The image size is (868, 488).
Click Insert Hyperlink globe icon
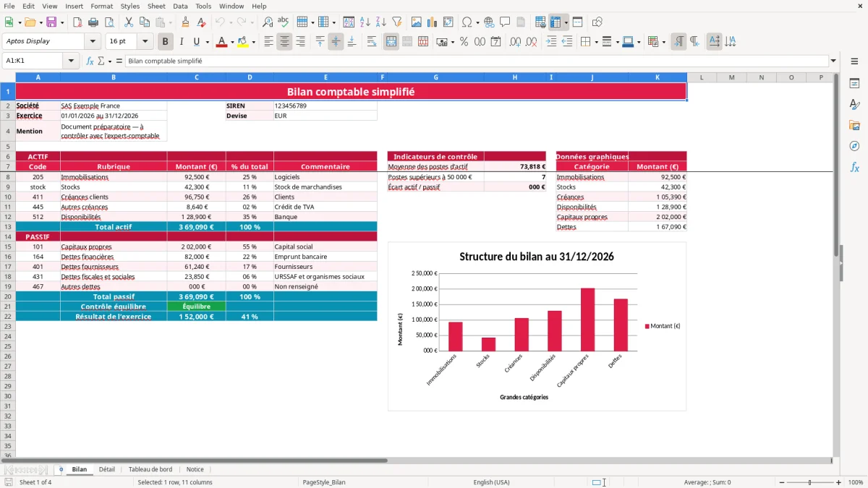pyautogui.click(x=489, y=22)
